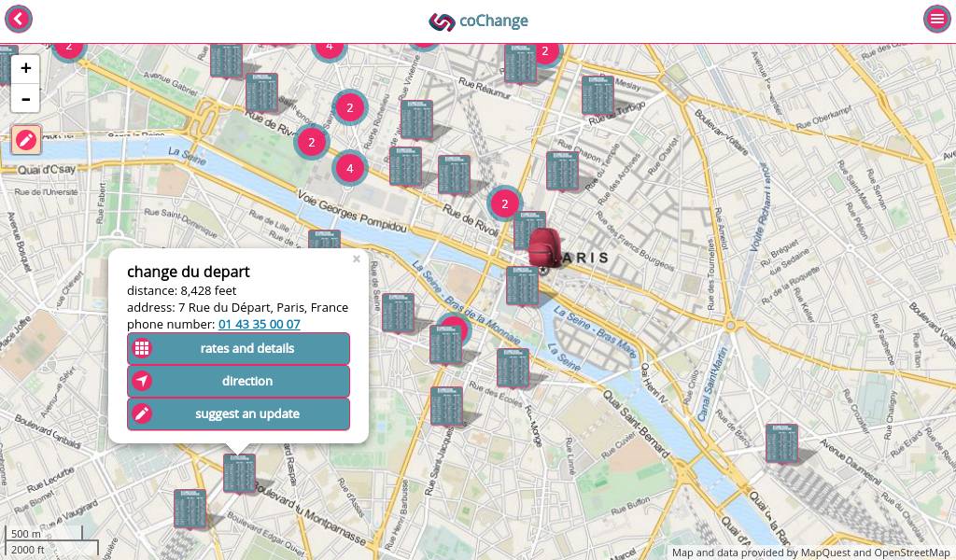The height and width of the screenshot is (560, 956).
Task: Open the hamburger menu
Action: coord(936,20)
